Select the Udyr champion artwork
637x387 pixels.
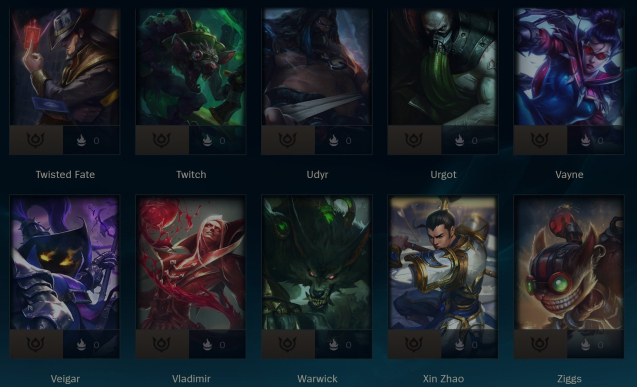pos(316,67)
